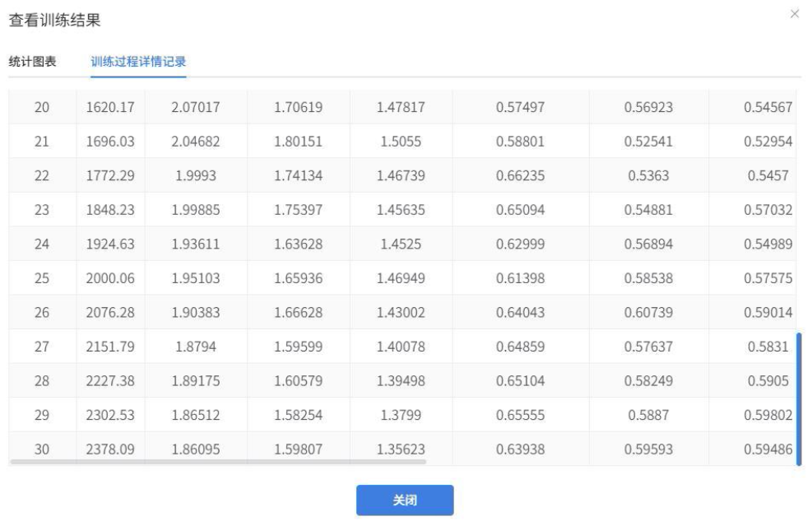The width and height of the screenshot is (812, 526).
Task: Click the blue vertical scrollbar thumb
Action: pos(798,398)
